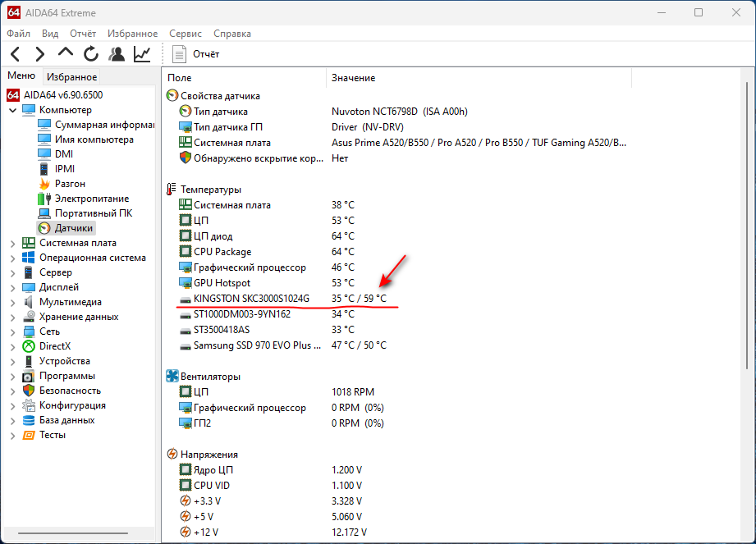
Task: Open the Вид menu
Action: (50, 34)
